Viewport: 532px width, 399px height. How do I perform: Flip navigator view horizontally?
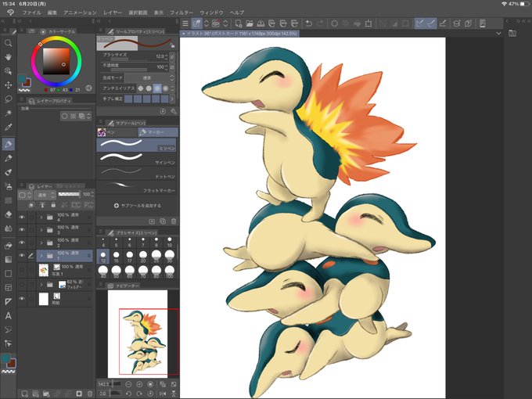point(163,394)
